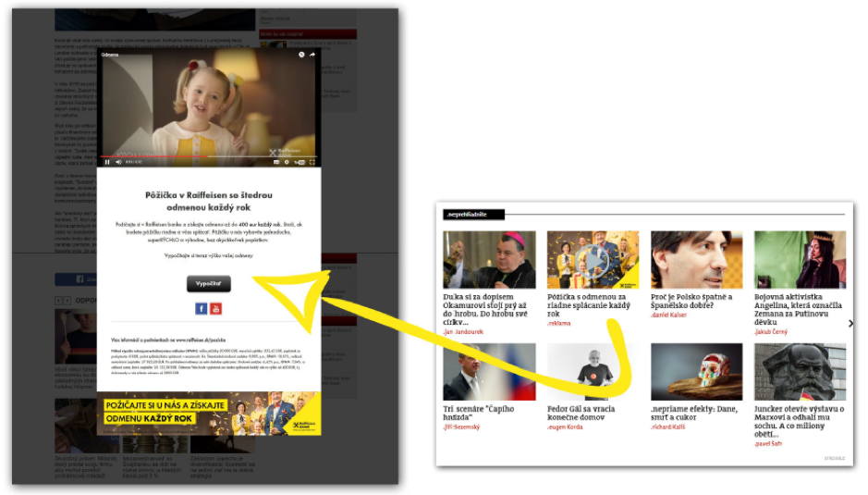Open the 'Čapího hnízda' article thumbnail
The image size is (868, 495).
pos(489,371)
